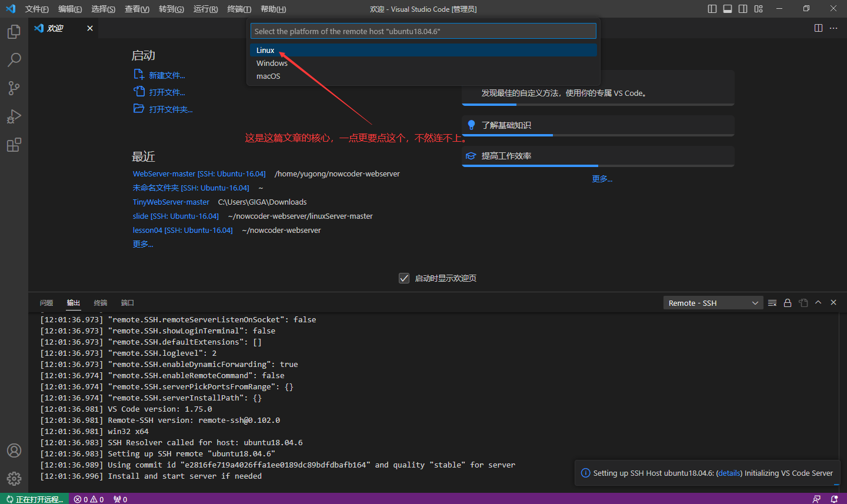Open notifications bell in status bar
Viewport: 847px width, 504px height.
[834, 499]
